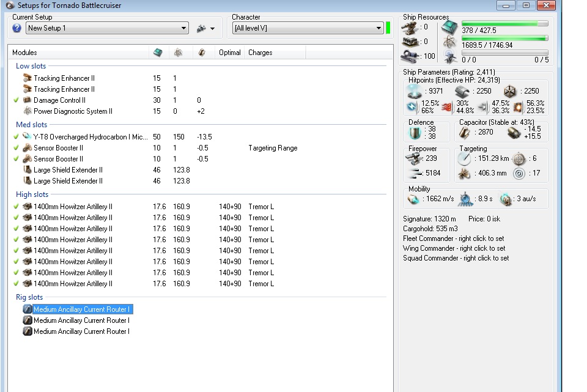Click the Squad Commander label
The height and width of the screenshot is (392, 587).
pyautogui.click(x=456, y=258)
